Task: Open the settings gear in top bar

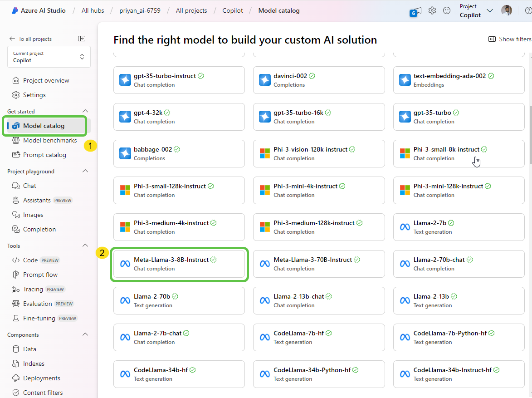Action: click(x=432, y=10)
